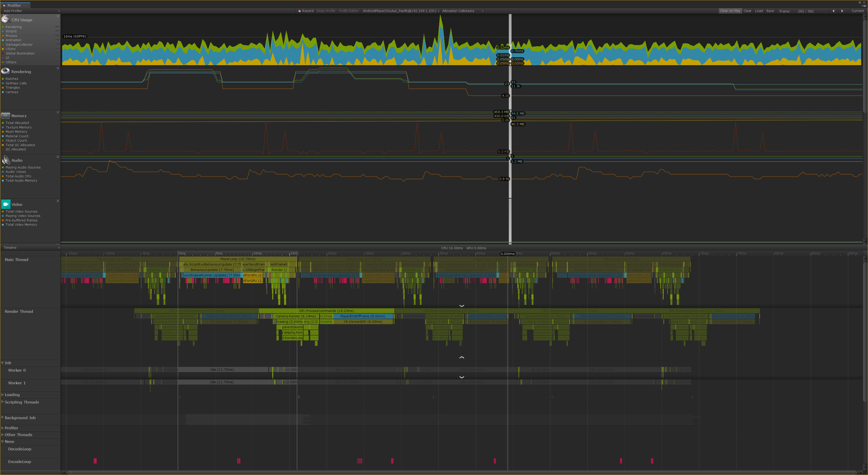Viewport: 868px width, 475px height.
Task: Expand the Other Threads group
Action: [3, 435]
